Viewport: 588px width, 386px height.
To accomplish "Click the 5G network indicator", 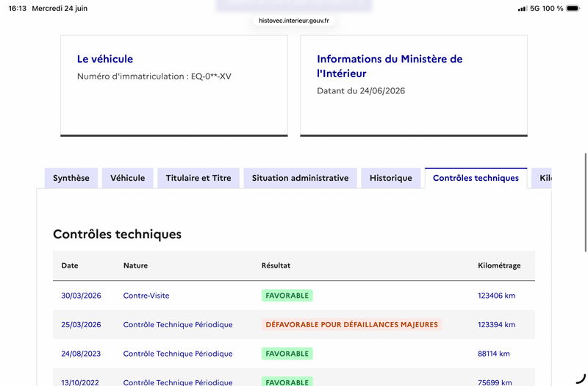I will coord(534,8).
